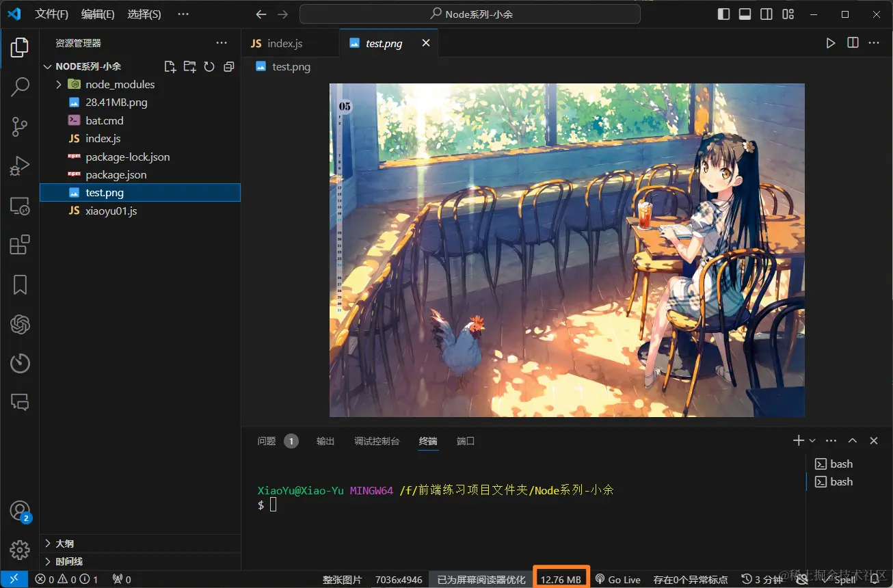Open the Remote Explorer view
The height and width of the screenshot is (588, 893).
click(x=20, y=206)
